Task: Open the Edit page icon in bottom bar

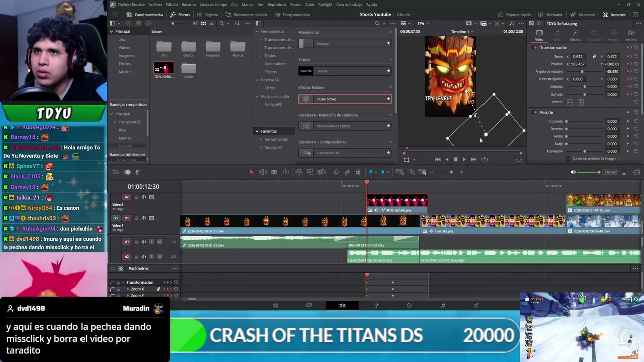Action: point(342,305)
